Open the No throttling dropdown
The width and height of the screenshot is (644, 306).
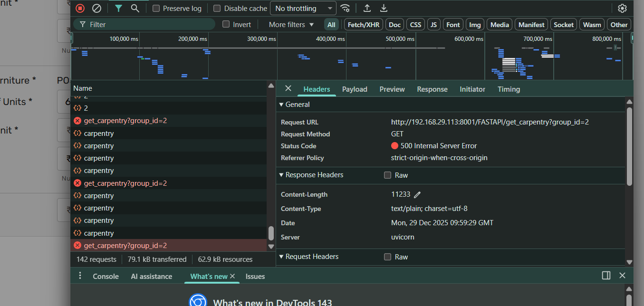(303, 8)
